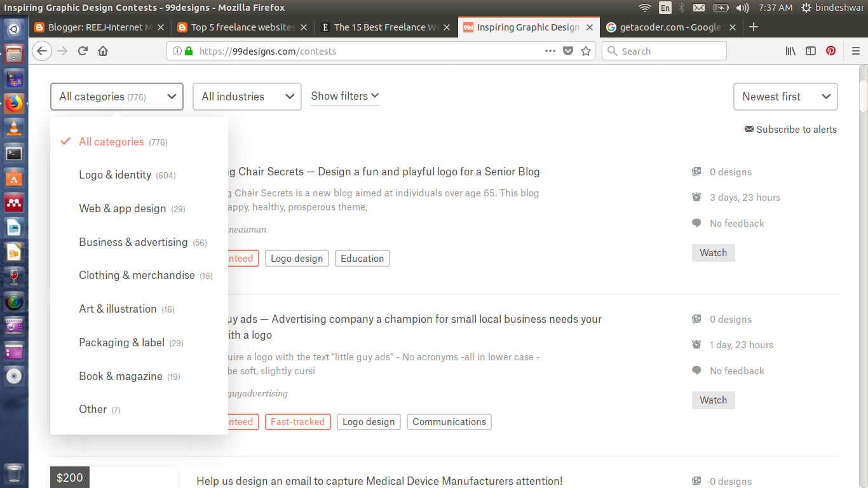Close the getacoder.com Google tab
Image resolution: width=868 pixels, height=488 pixels.
pos(733,27)
